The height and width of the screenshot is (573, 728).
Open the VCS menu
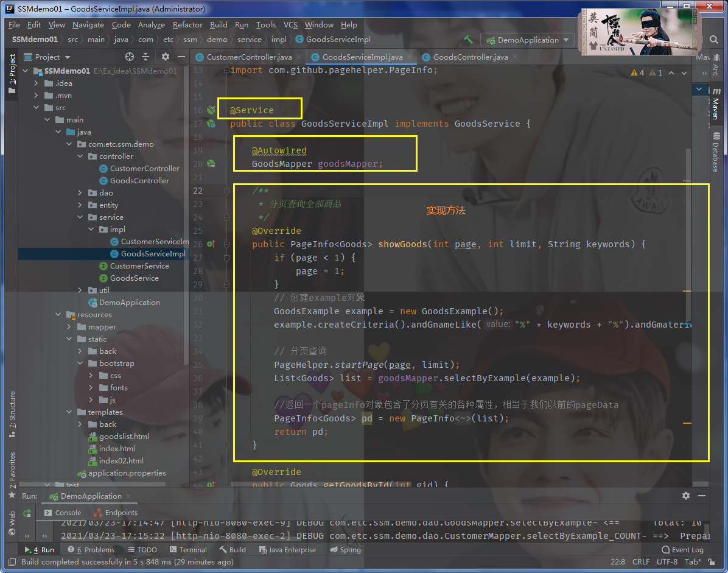pos(290,25)
